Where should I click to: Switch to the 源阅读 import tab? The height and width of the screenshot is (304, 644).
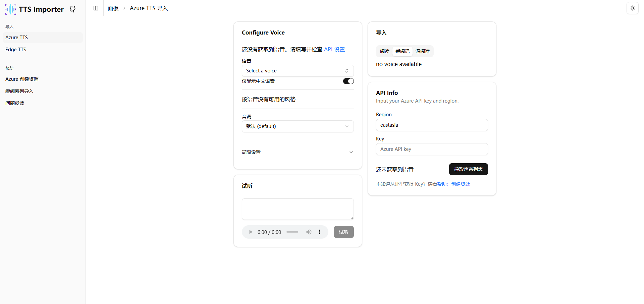tap(422, 51)
